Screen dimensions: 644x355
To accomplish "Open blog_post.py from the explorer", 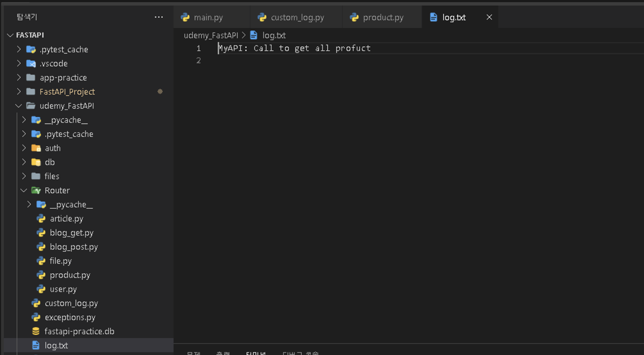I will 74,247.
